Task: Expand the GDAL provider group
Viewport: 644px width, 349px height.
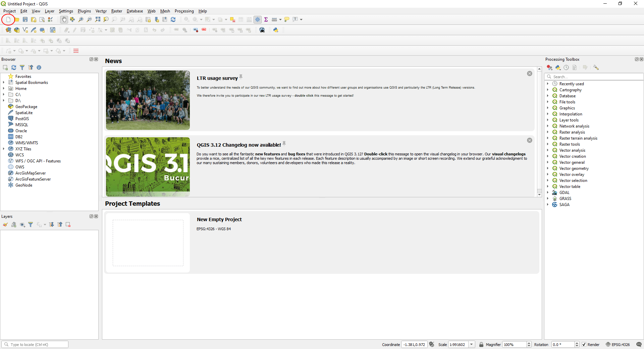Action: (x=548, y=193)
